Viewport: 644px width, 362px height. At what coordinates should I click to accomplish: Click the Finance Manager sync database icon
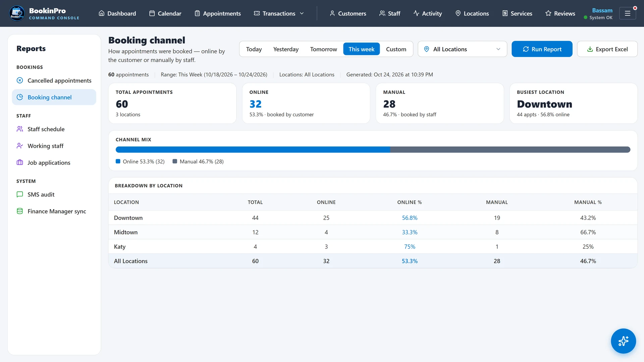tap(20, 211)
